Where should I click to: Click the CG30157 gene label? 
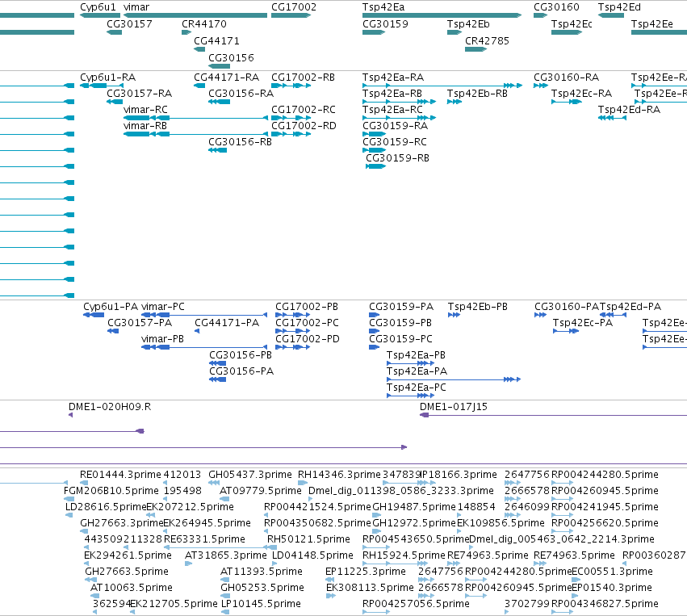click(x=129, y=23)
